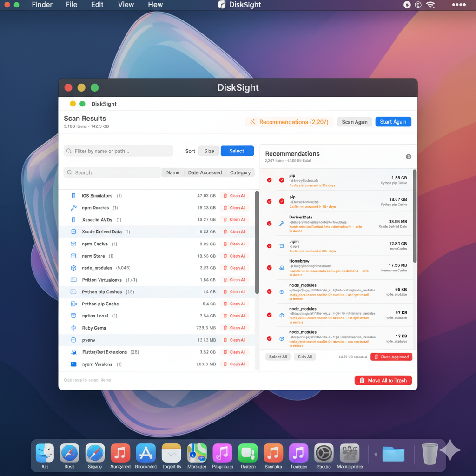Click the node_modules cube icon in results list
476x476 pixels.
click(73, 268)
